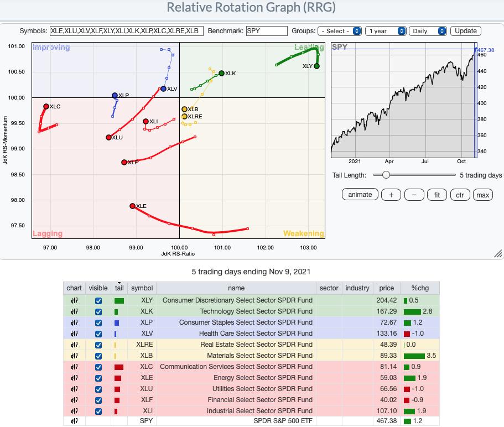
Task: Uncheck visible checkbox for XLE
Action: pyautogui.click(x=98, y=378)
